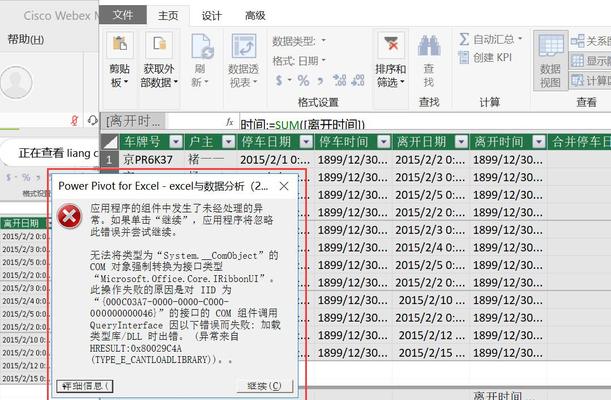Select 离开日期 cell showing 2015/2/12 ...
The width and height of the screenshot is (611, 400).
pyautogui.click(x=430, y=335)
